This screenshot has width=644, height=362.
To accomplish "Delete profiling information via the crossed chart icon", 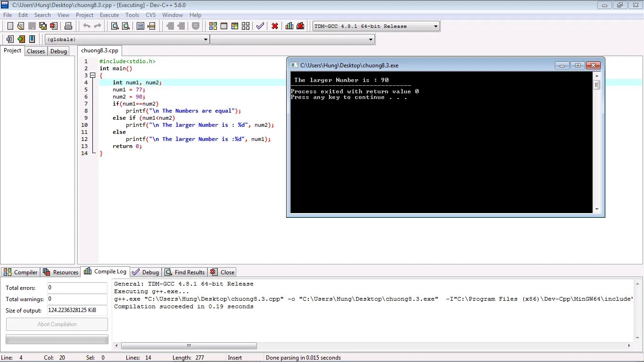I will (x=300, y=26).
